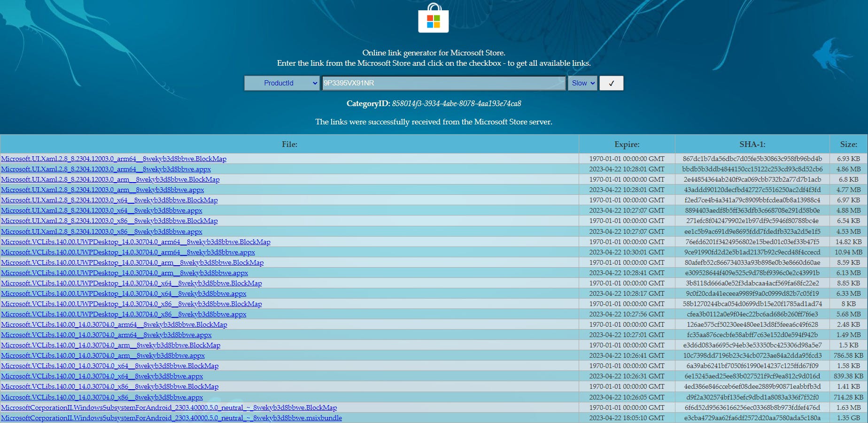Open VCLibs UWPDesktop x64 BlockMap link

[x=132, y=283]
